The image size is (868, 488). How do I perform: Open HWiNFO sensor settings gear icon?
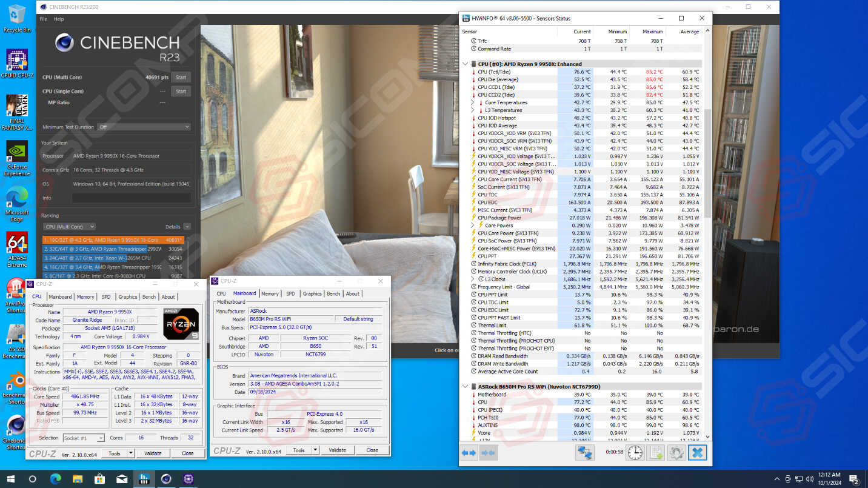pos(676,452)
